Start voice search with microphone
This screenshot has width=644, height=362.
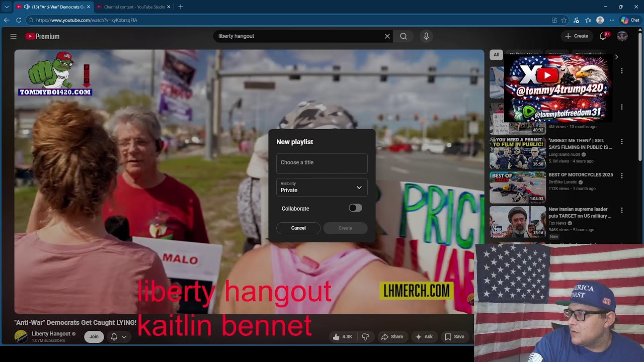click(x=426, y=36)
